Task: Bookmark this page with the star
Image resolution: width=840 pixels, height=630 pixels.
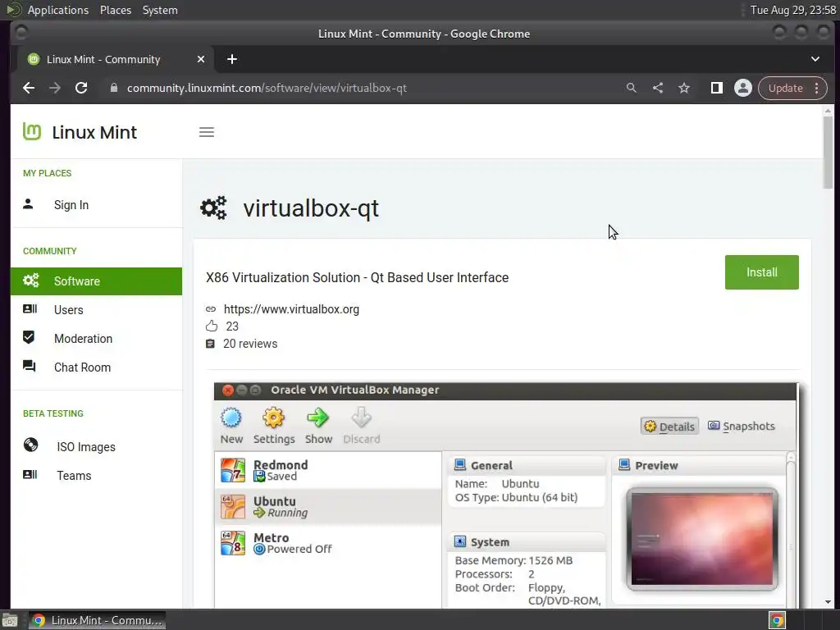Action: tap(684, 88)
